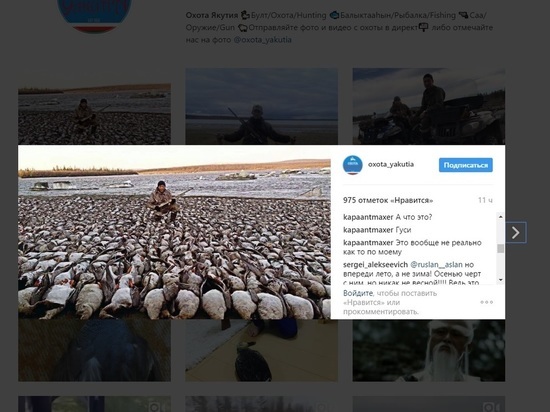Open video post with camera icon, bottom right
550x412 pixels.
[429, 404]
